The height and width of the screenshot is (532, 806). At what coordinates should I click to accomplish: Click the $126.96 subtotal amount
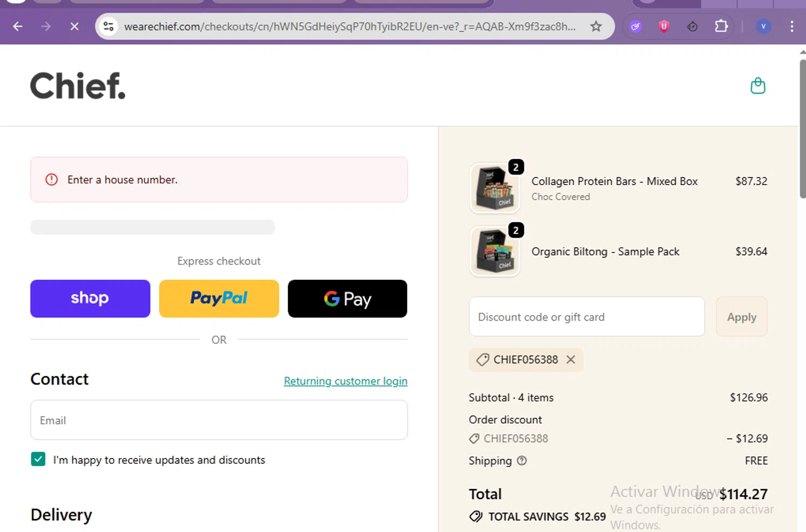749,398
